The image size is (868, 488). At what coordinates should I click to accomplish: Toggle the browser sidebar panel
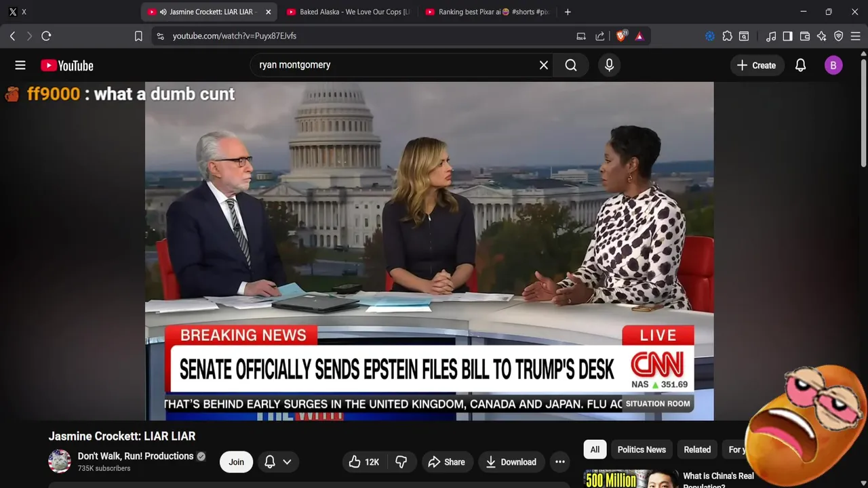coord(787,36)
